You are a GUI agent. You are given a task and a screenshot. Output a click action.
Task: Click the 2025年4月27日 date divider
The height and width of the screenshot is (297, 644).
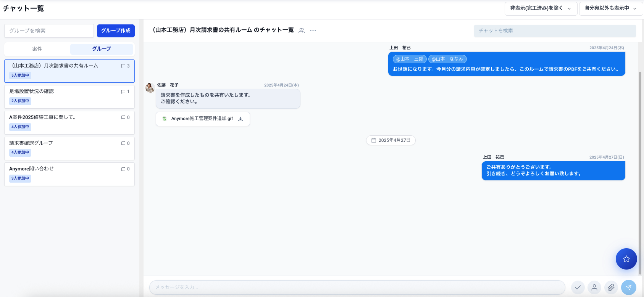click(x=391, y=140)
